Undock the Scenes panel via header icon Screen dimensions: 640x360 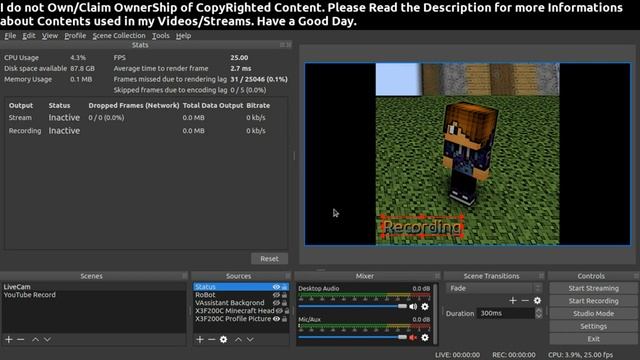[184, 276]
